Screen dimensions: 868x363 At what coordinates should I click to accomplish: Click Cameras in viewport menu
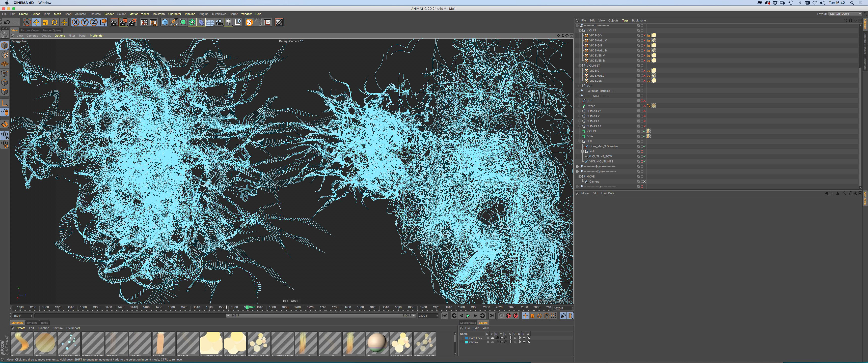(32, 36)
